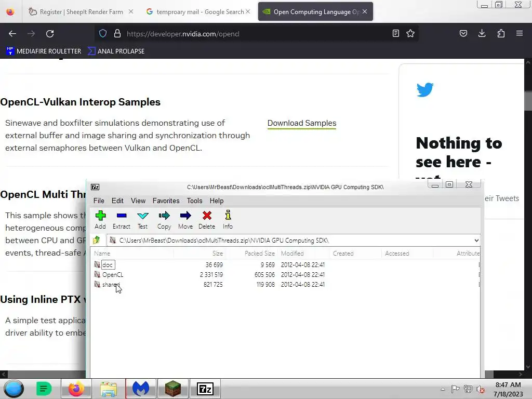The height and width of the screenshot is (399, 532).
Task: Sort by the Packed Size column header
Action: point(251,253)
